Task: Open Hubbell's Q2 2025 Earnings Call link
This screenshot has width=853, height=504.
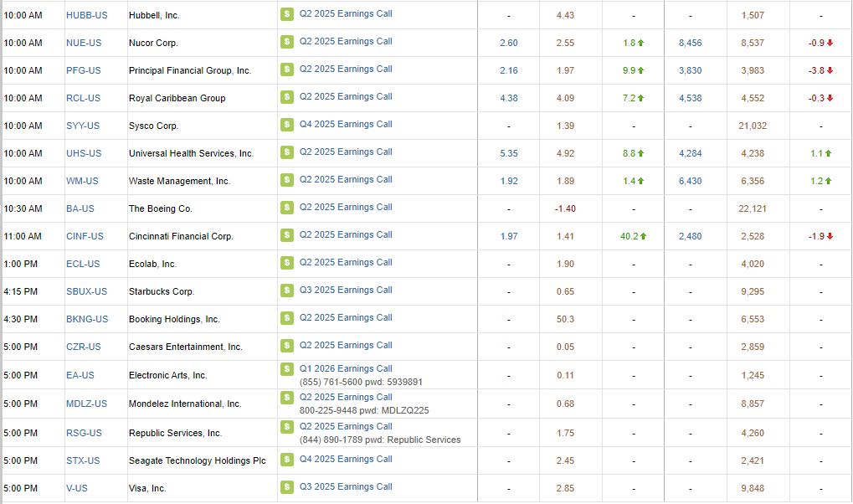Action: tap(346, 13)
